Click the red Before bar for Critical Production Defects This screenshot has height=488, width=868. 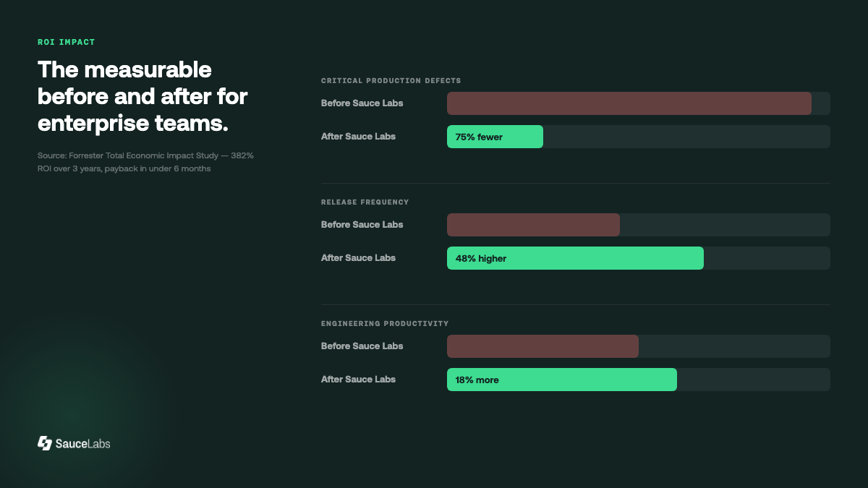click(629, 103)
